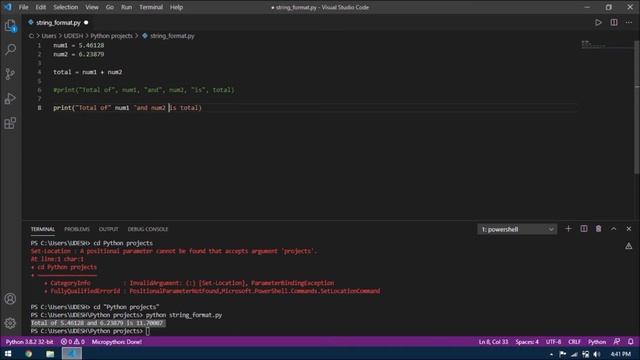
Task: Open Windows Start menu
Action: coord(8,354)
